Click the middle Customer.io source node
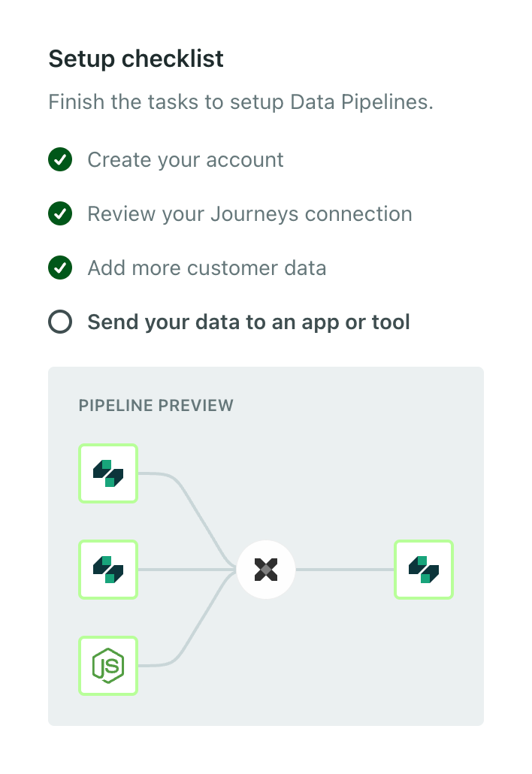532x774 pixels. pos(108,570)
